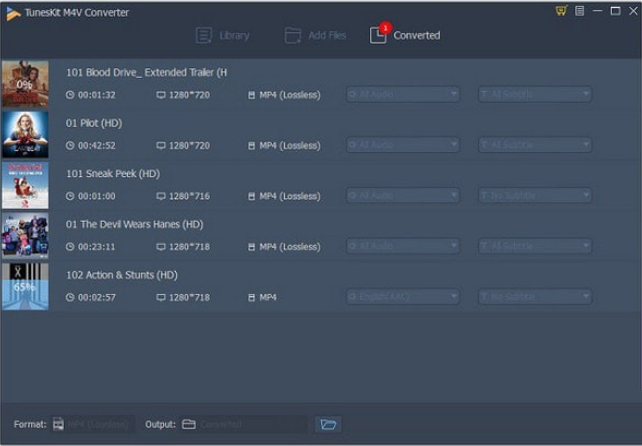Click MP4 (Lossless) format on Blood Drive row

tap(290, 95)
